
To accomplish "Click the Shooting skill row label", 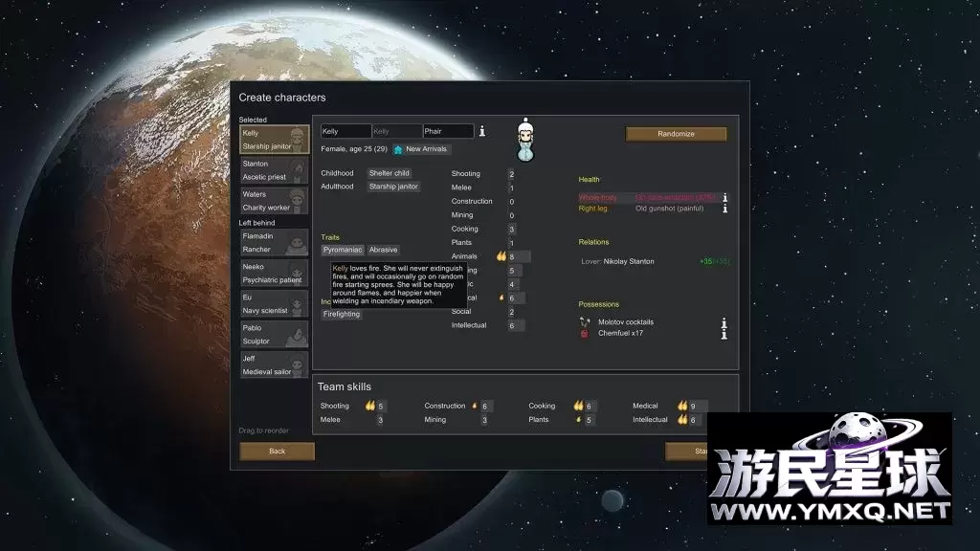I will click(466, 174).
